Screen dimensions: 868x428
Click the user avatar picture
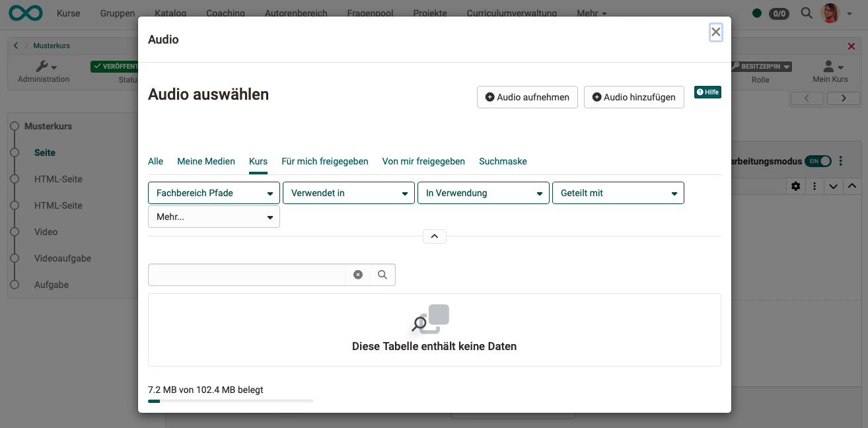(x=830, y=13)
